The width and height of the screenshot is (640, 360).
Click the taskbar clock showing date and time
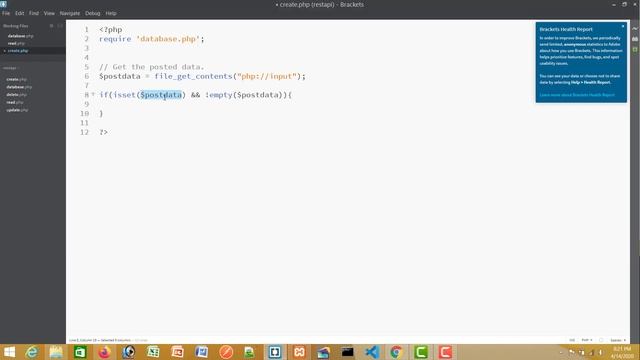(622, 352)
